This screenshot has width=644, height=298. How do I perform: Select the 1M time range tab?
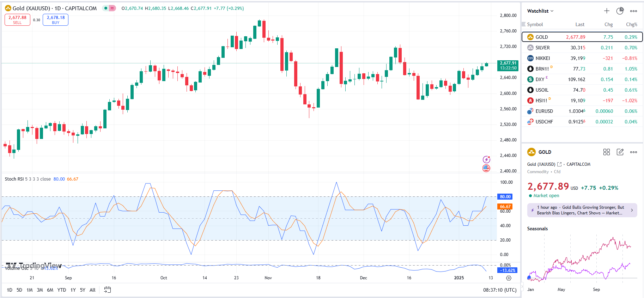coord(30,290)
